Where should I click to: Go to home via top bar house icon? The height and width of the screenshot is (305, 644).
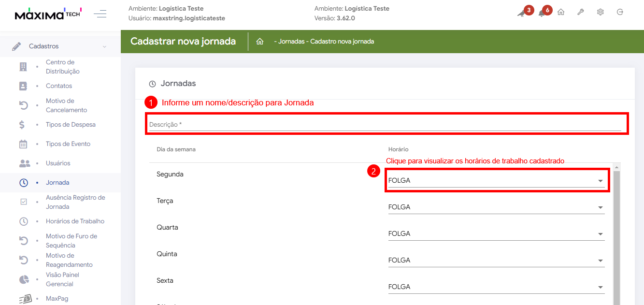point(561,12)
